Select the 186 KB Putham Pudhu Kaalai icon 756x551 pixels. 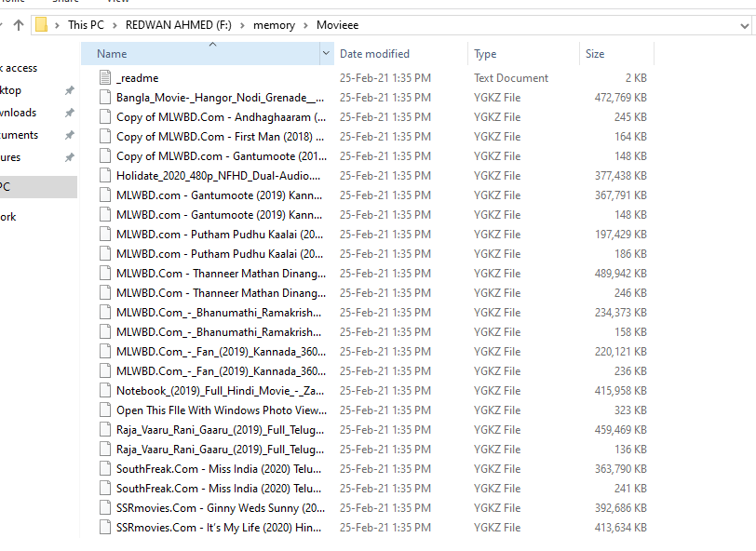pos(105,253)
